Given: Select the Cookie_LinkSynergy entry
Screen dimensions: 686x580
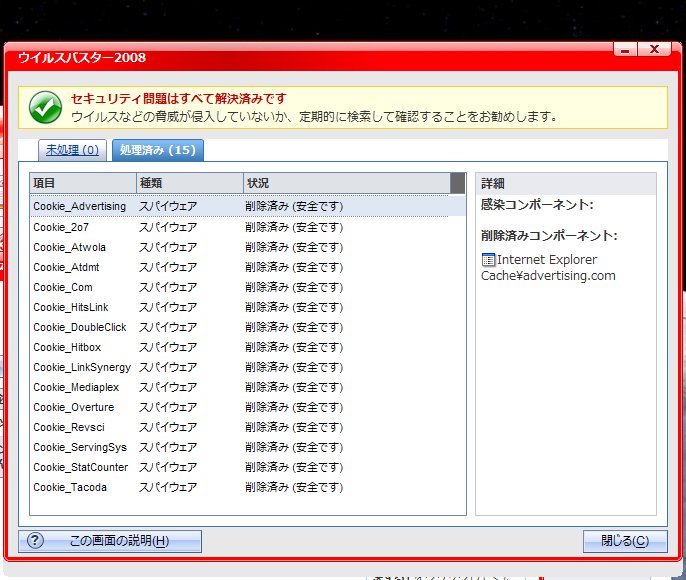Looking at the screenshot, I should click(x=247, y=367).
